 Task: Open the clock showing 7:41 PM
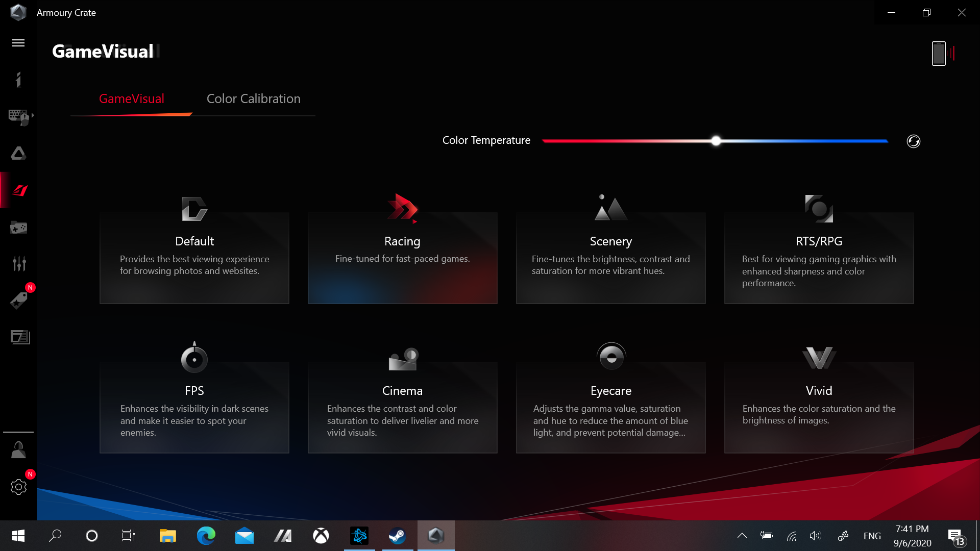pos(913,536)
